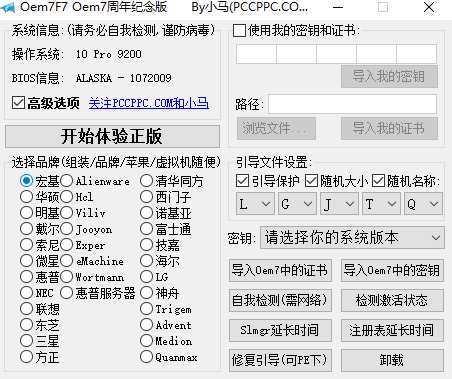This screenshot has width=452, height=379.
Task: Pick the 技嘉 brand option
Action: [x=146, y=245]
